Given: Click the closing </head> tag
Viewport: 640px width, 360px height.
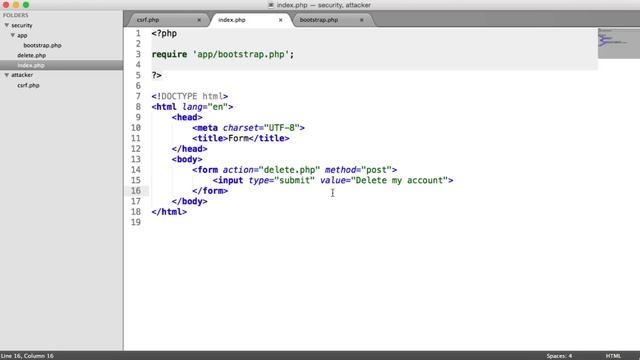Looking at the screenshot, I should [189, 149].
